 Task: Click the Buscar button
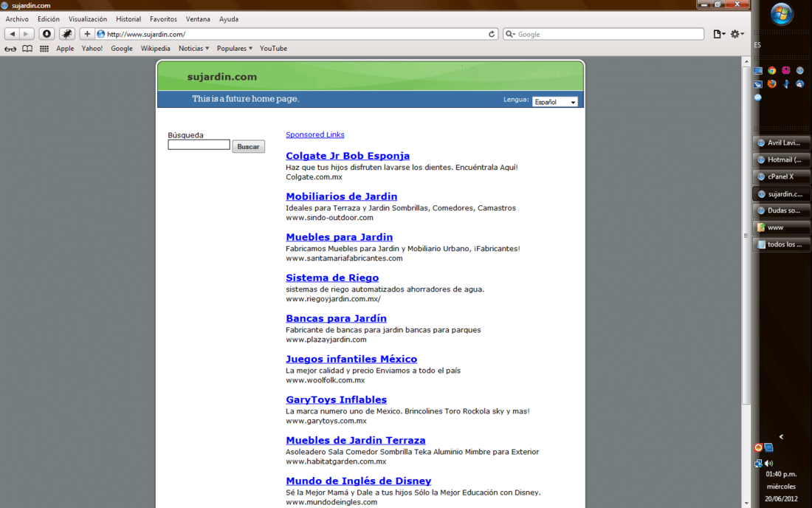(249, 146)
